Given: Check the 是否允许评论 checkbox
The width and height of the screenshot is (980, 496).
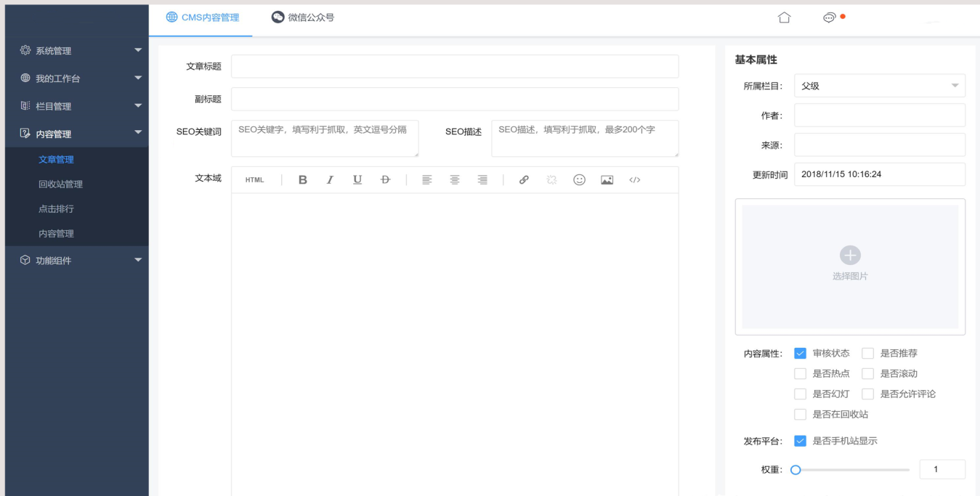Looking at the screenshot, I should [x=867, y=394].
